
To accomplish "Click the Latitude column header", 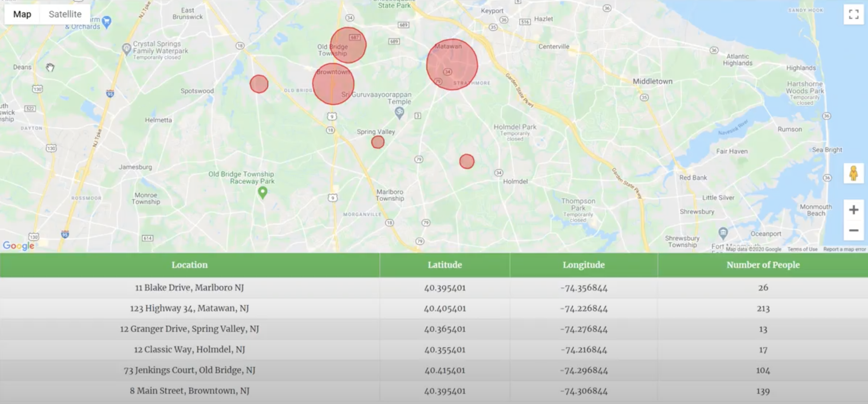I will point(445,265).
